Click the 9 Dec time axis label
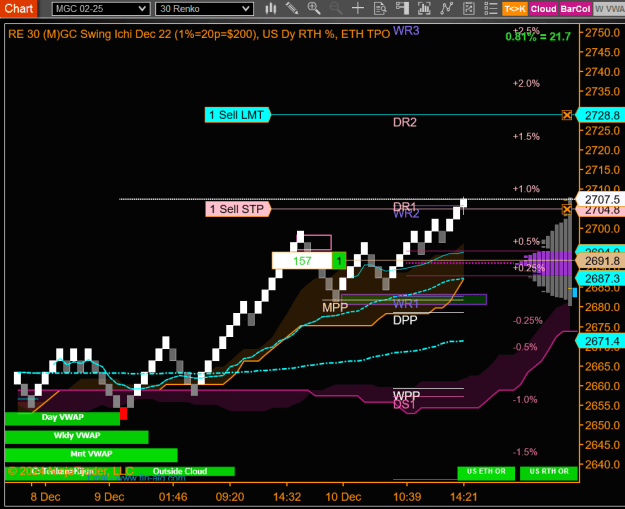 pos(109,497)
